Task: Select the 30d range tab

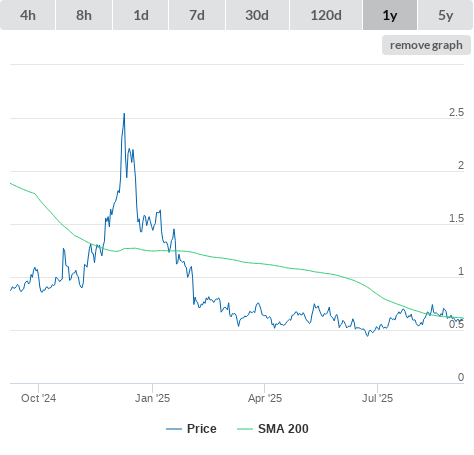Action: click(257, 15)
